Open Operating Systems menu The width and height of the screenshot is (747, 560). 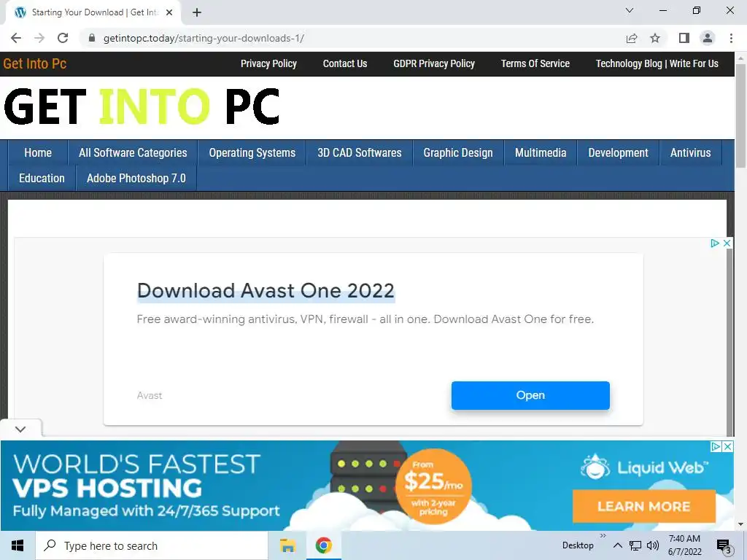pyautogui.click(x=252, y=153)
